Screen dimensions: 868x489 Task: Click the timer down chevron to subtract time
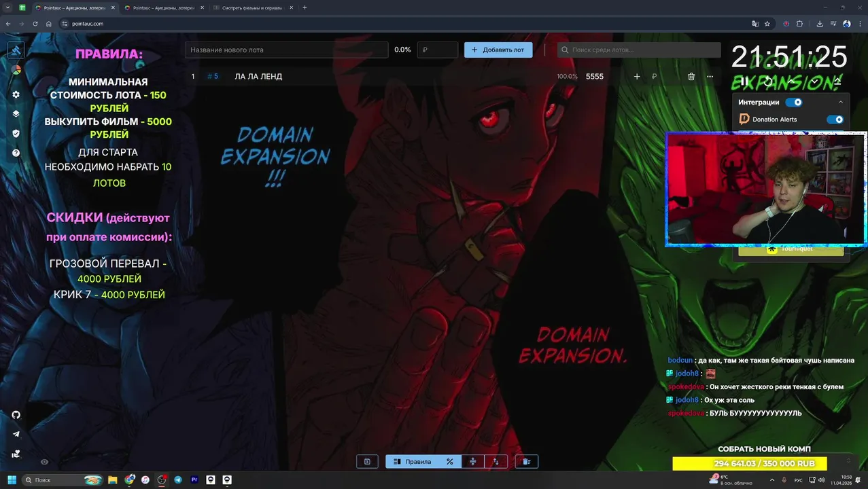(x=814, y=81)
